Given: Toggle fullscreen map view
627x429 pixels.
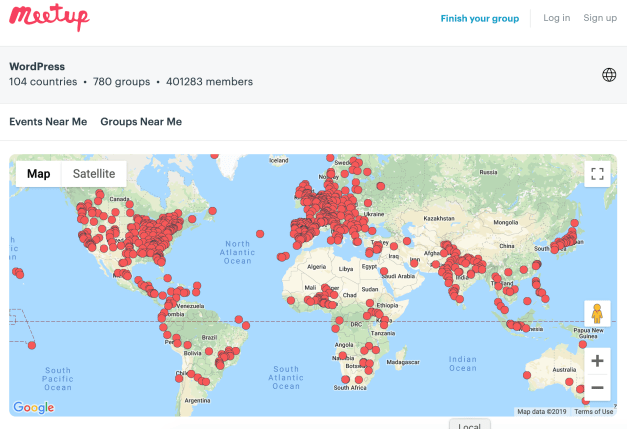Looking at the screenshot, I should (x=597, y=174).
